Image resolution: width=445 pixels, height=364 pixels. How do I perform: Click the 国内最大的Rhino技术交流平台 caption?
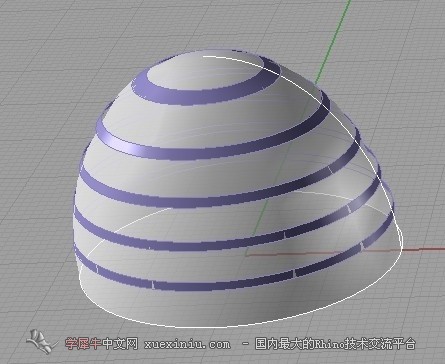335,343
